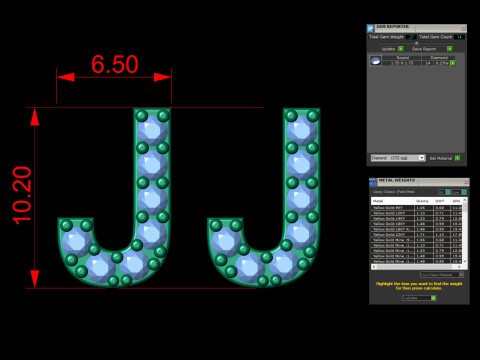Close the Metal Weights panel
Image resolution: width=480 pixels, height=360 pixels.
pyautogui.click(x=466, y=181)
